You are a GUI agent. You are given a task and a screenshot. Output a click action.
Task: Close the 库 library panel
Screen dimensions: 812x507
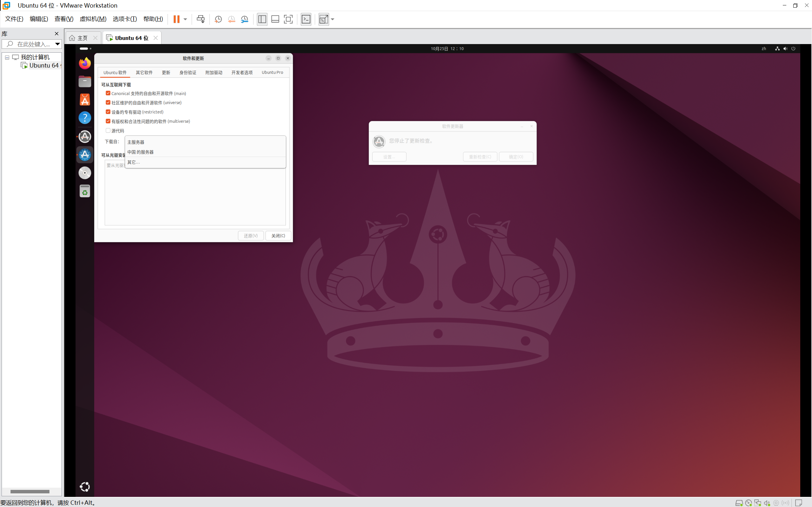coord(56,34)
